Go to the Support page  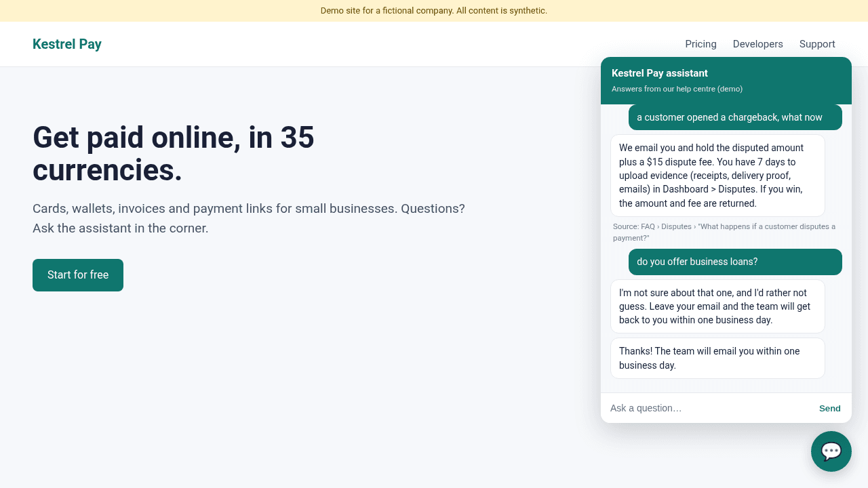pos(817,44)
